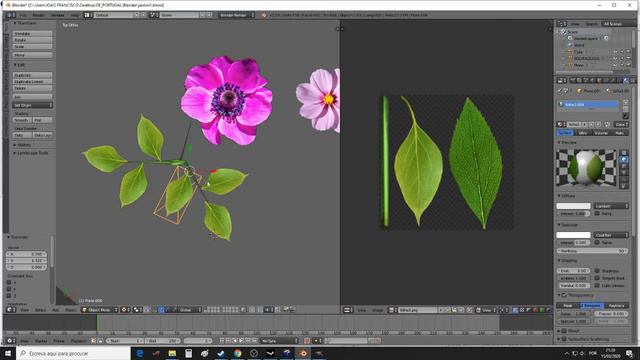Switch to the Halo material tab
Screen dimensions: 640x360
[x=620, y=133]
